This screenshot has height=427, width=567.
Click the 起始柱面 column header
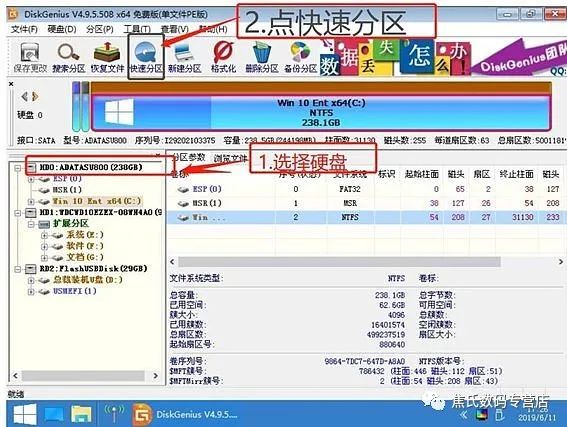421,175
